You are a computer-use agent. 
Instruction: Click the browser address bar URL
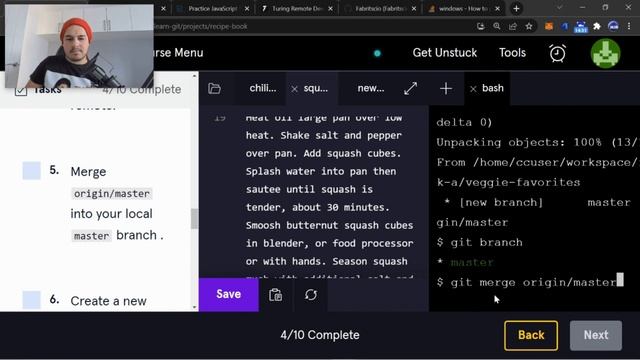click(200, 27)
